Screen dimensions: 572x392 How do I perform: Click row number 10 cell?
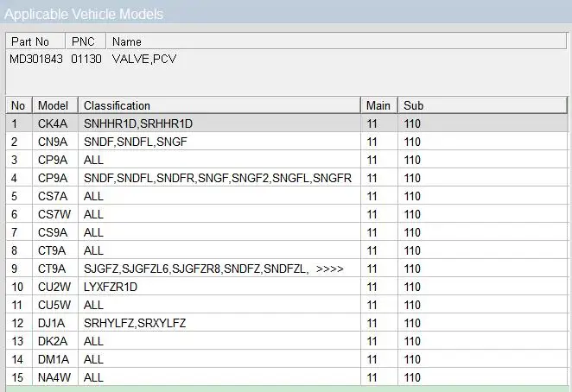click(17, 287)
